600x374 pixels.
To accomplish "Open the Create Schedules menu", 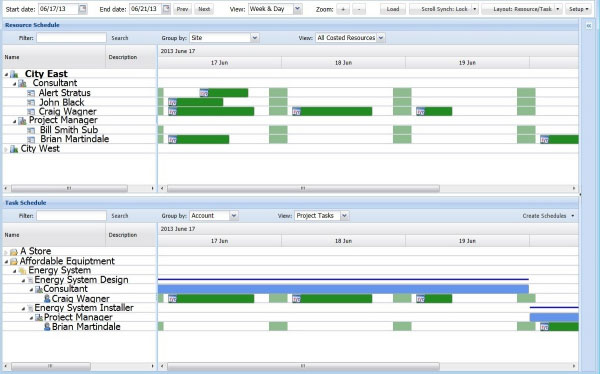I will click(x=548, y=216).
